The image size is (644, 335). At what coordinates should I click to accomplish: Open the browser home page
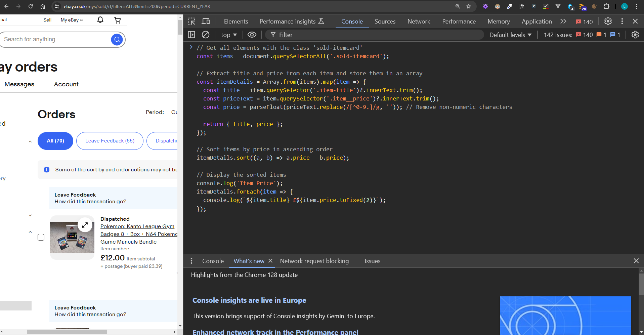point(43,6)
